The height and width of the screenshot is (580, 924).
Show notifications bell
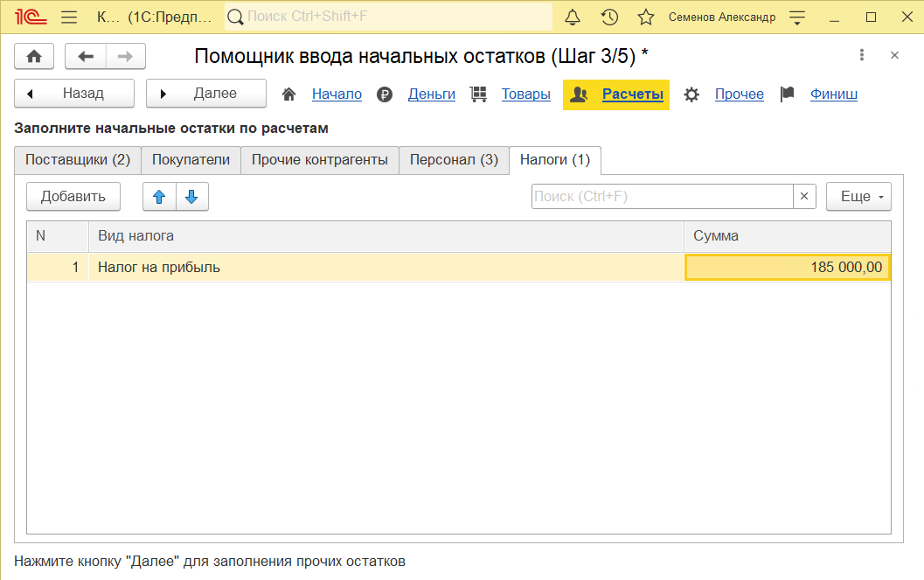[x=573, y=17]
